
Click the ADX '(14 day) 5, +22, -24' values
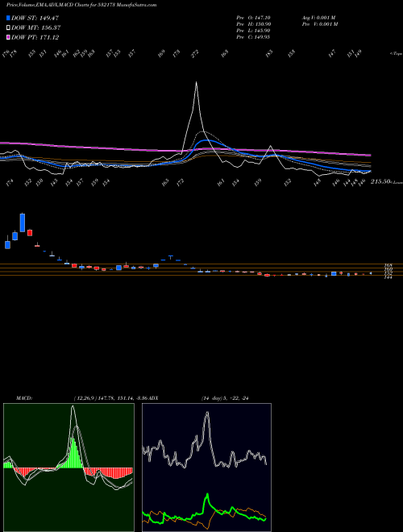pos(225,398)
